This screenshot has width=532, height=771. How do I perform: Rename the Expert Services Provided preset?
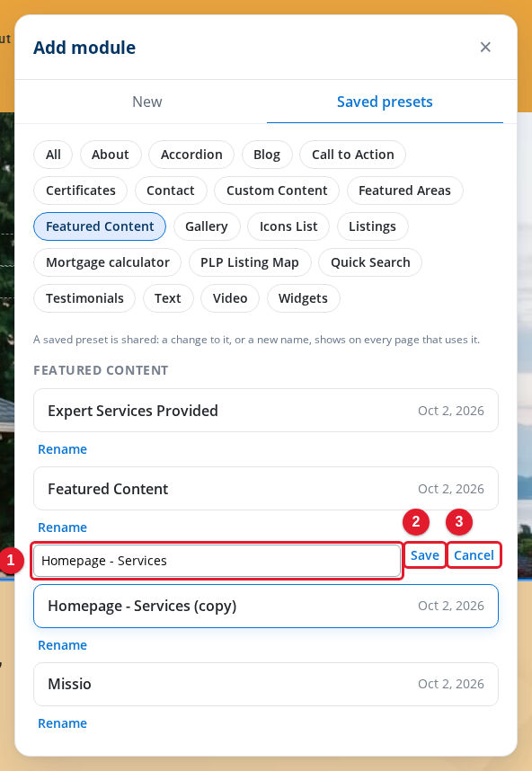point(62,449)
